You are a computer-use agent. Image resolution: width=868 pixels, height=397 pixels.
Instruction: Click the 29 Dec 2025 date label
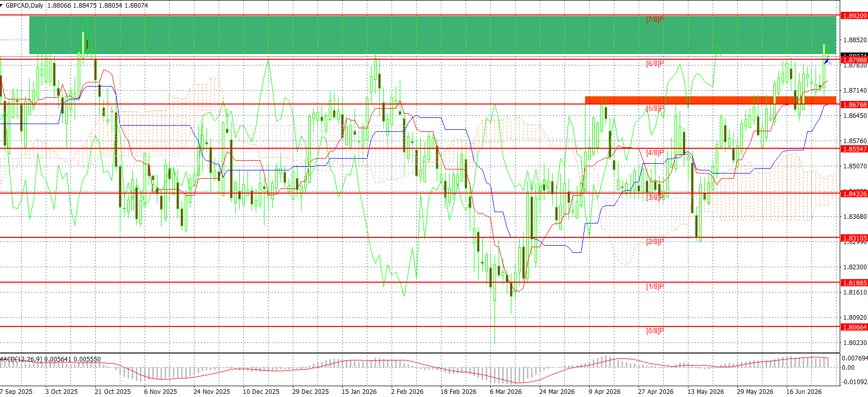click(x=310, y=391)
